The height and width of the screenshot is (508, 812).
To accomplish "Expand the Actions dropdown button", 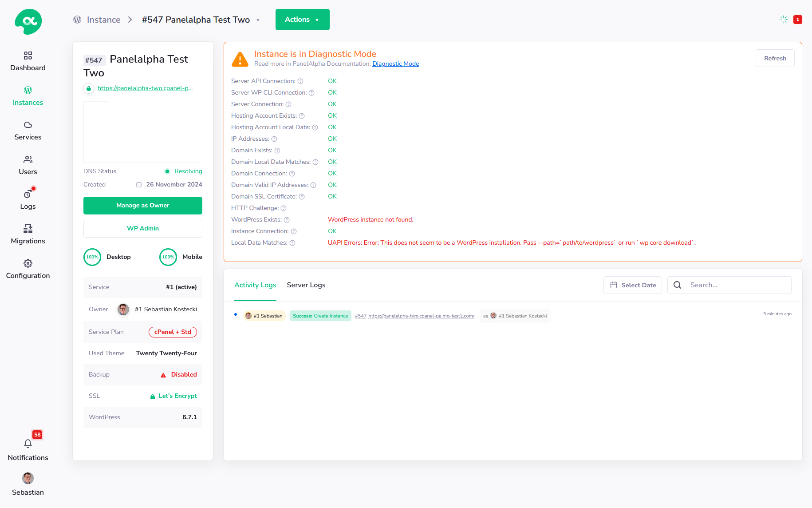I will tap(303, 20).
